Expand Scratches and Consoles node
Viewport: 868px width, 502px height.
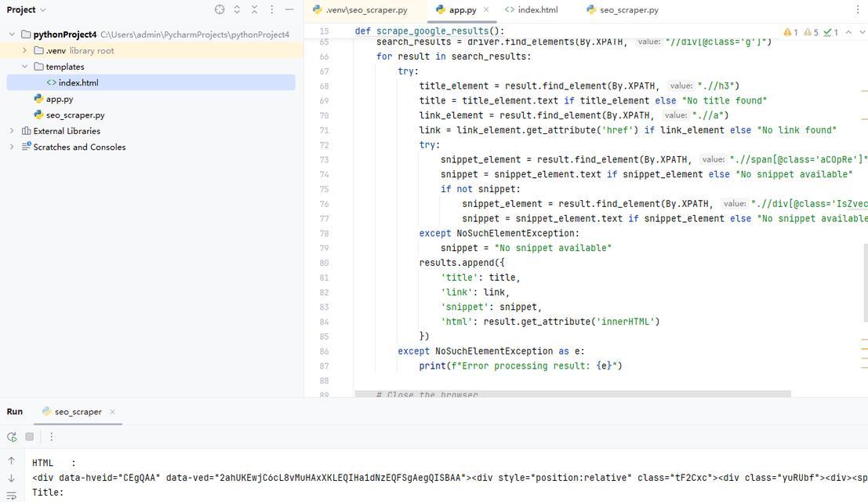12,147
